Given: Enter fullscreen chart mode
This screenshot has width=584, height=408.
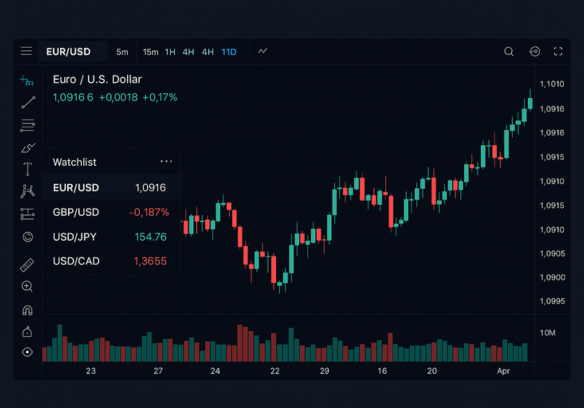Looking at the screenshot, I should (558, 51).
